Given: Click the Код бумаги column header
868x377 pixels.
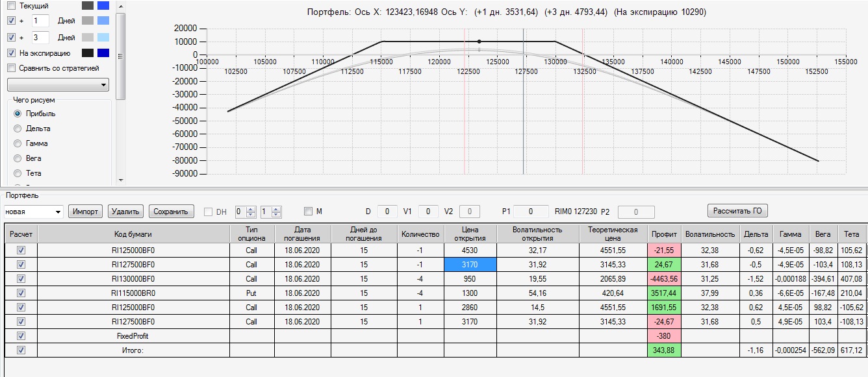Looking at the screenshot, I should [x=133, y=234].
